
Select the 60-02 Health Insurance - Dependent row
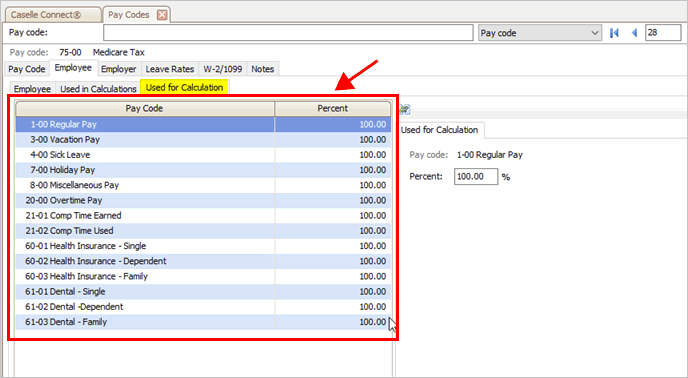pos(203,261)
